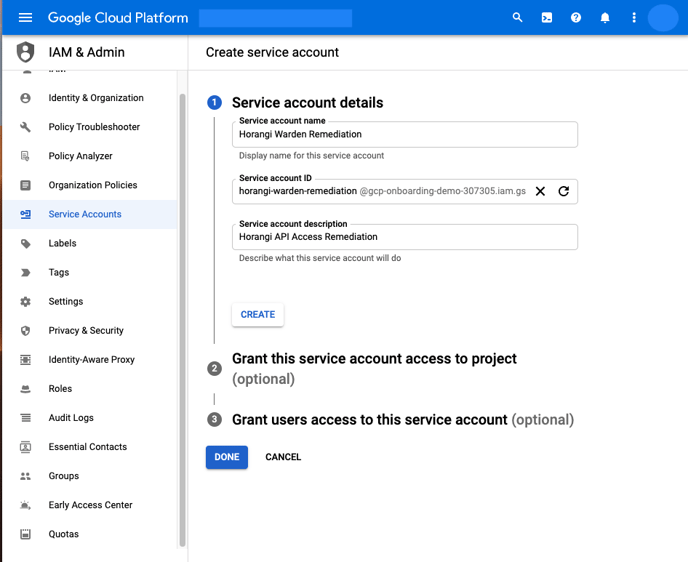The height and width of the screenshot is (562, 688).
Task: Open the notifications bell
Action: (605, 18)
